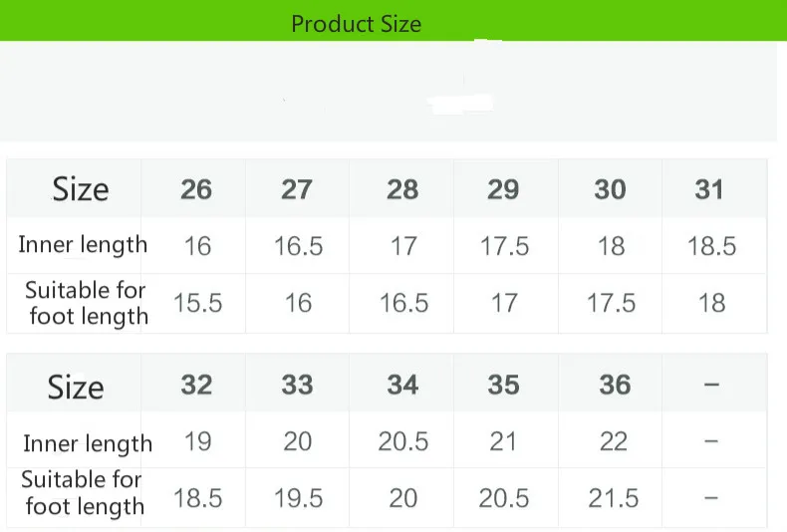Select inner length value 18.5
This screenshot has width=787, height=532.
pos(711,246)
